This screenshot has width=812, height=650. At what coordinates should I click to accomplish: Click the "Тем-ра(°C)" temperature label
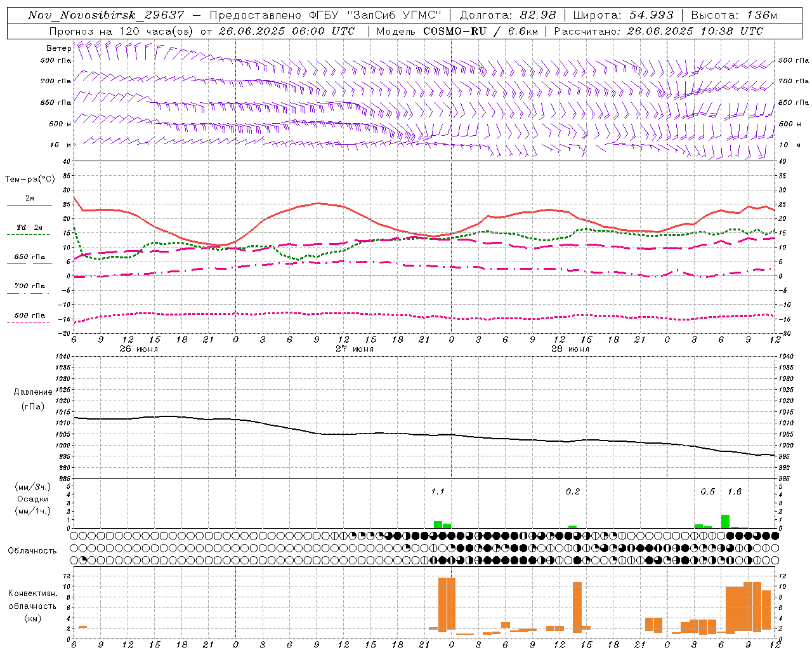point(30,180)
